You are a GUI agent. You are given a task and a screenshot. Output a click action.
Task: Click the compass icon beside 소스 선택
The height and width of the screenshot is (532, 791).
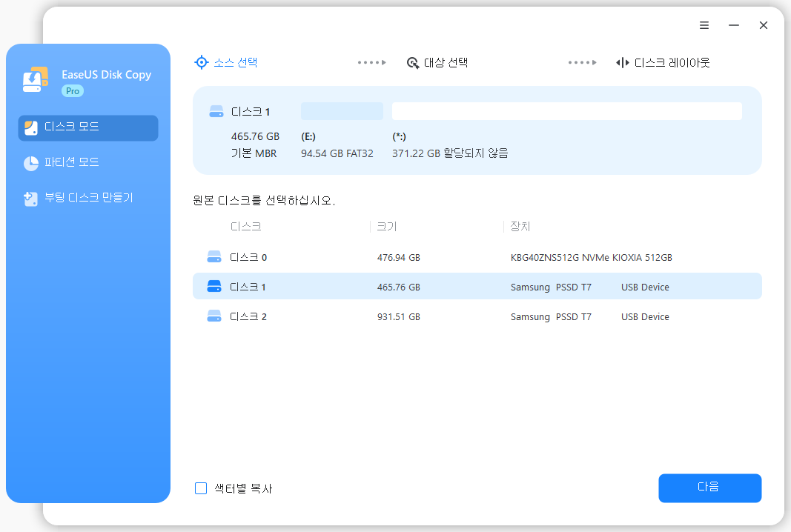(201, 62)
